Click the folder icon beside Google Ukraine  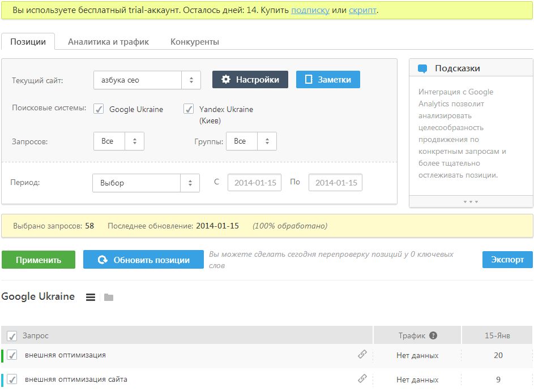point(109,297)
